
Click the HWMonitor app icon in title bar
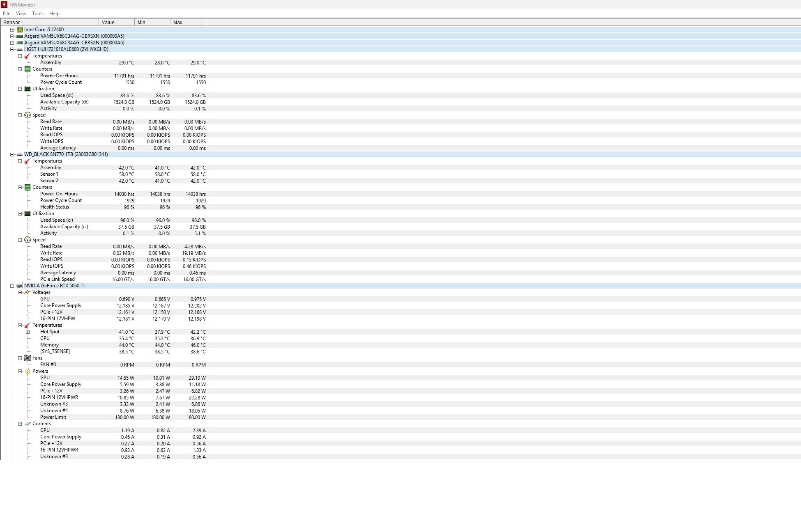(4, 5)
